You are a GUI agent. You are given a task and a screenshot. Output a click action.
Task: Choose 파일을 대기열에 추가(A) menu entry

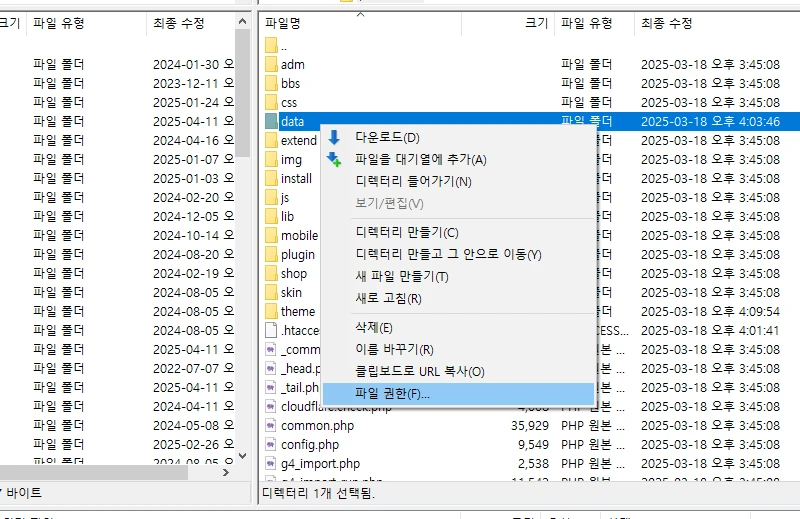click(x=459, y=159)
